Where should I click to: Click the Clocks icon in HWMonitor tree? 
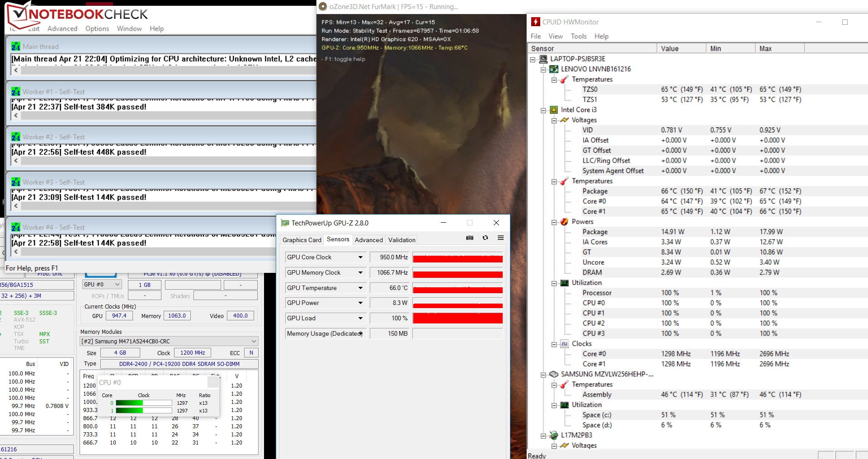tap(565, 344)
